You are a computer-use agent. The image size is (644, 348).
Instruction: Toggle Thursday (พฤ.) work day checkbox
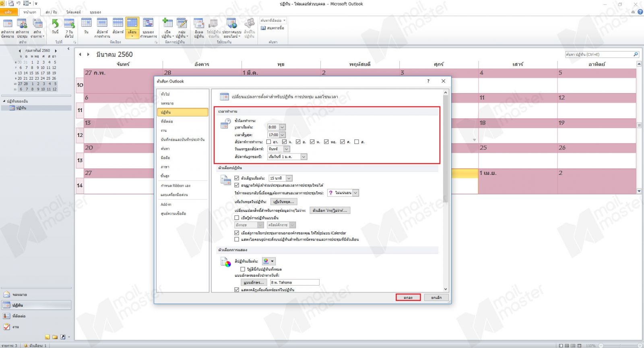326,142
